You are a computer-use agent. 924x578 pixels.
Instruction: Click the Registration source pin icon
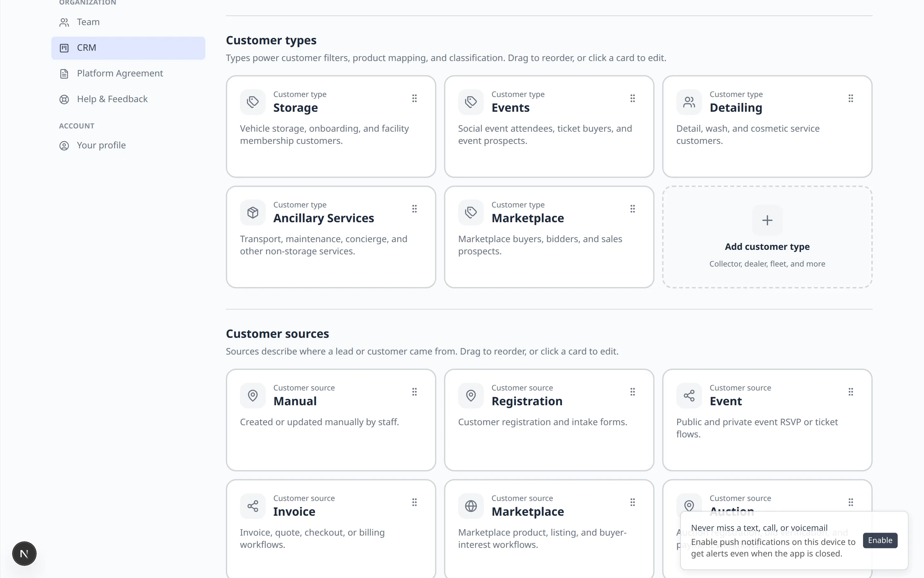(471, 396)
